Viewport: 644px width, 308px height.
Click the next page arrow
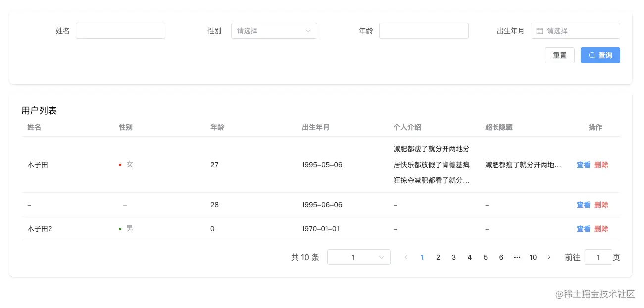549,257
